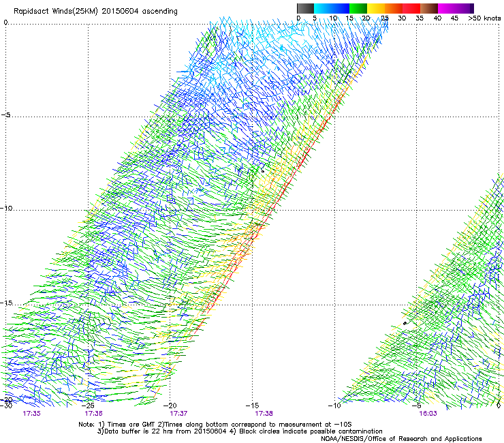Click the "-10" latitude label on left axis
The image size is (504, 443).
click(x=6, y=208)
